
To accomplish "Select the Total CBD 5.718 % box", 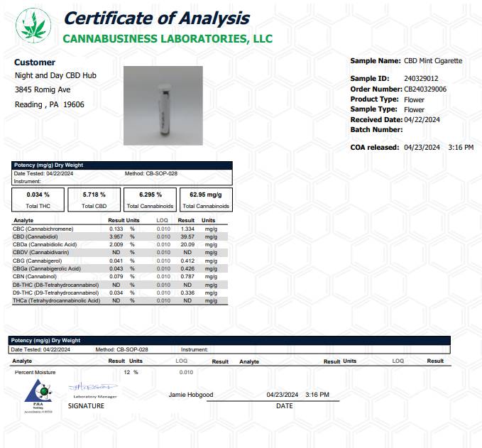I will click(x=94, y=199).
